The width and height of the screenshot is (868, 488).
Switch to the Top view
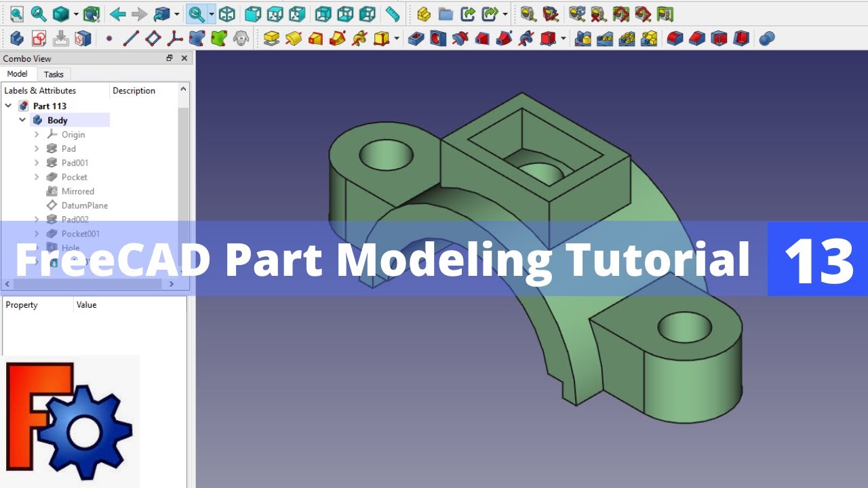[x=275, y=14]
